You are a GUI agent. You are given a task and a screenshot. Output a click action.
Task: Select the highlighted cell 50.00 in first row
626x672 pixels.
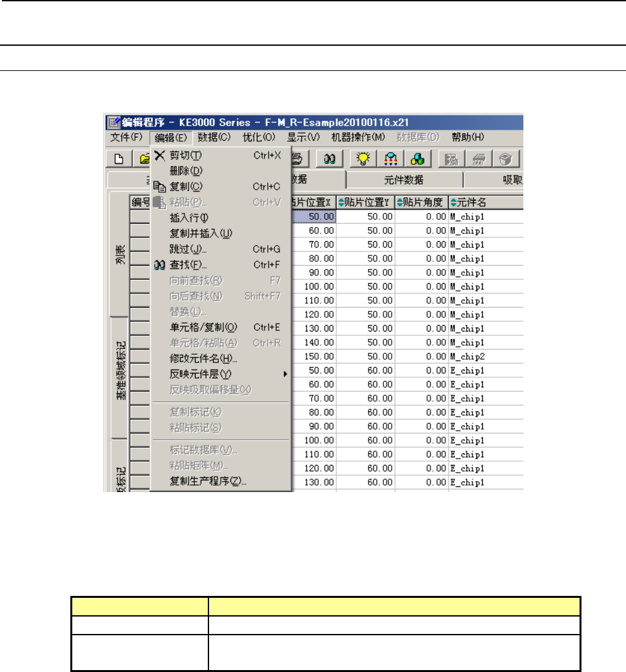click(x=314, y=217)
